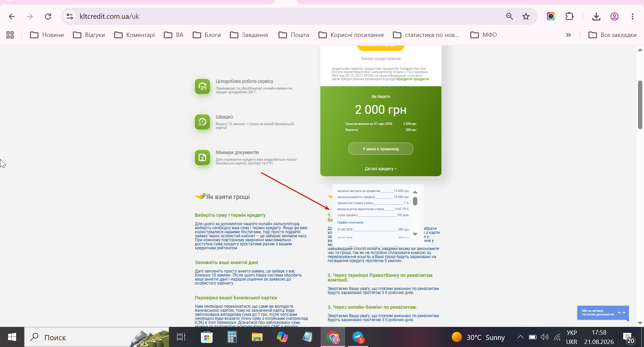Switch the УКР UKR keyboard language

tap(572, 337)
